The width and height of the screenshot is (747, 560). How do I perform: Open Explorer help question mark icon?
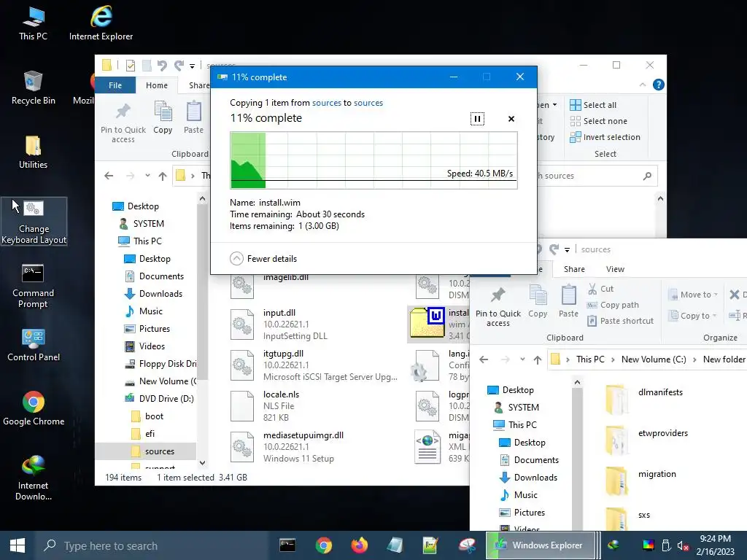pos(659,85)
